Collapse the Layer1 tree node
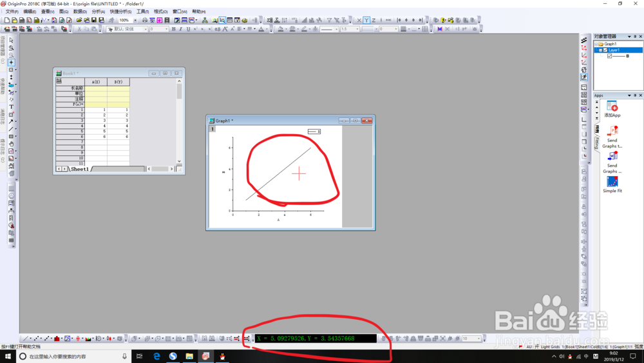The width and height of the screenshot is (644, 363). [600, 50]
